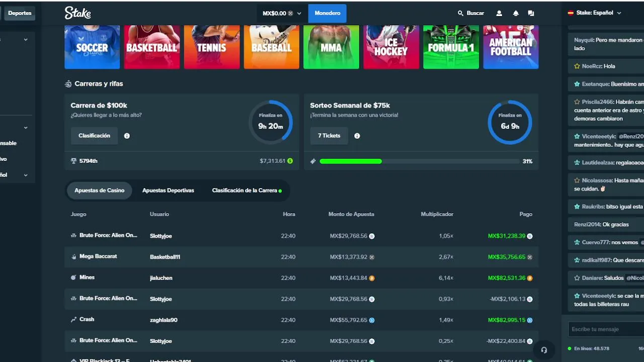Image resolution: width=644 pixels, height=362 pixels.
Task: Click the Monto de Apuesta column header
Action: [x=351, y=214]
